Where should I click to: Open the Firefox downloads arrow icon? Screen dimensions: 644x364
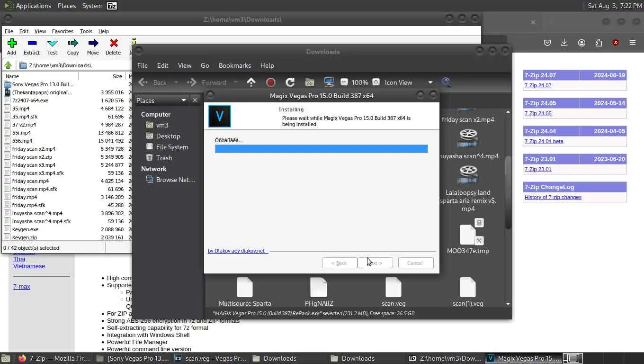(x=564, y=43)
